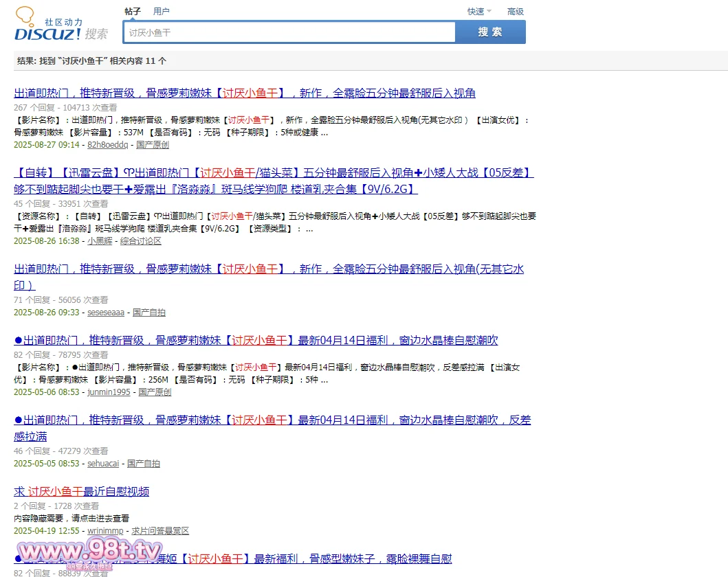Expand the 快速 dropdown
The width and height of the screenshot is (728, 577).
[478, 12]
